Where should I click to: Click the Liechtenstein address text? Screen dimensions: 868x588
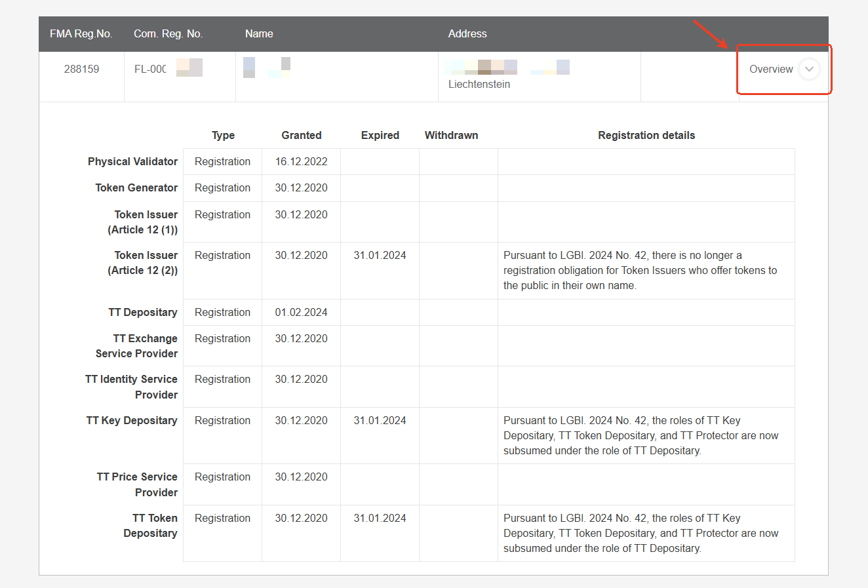479,85
